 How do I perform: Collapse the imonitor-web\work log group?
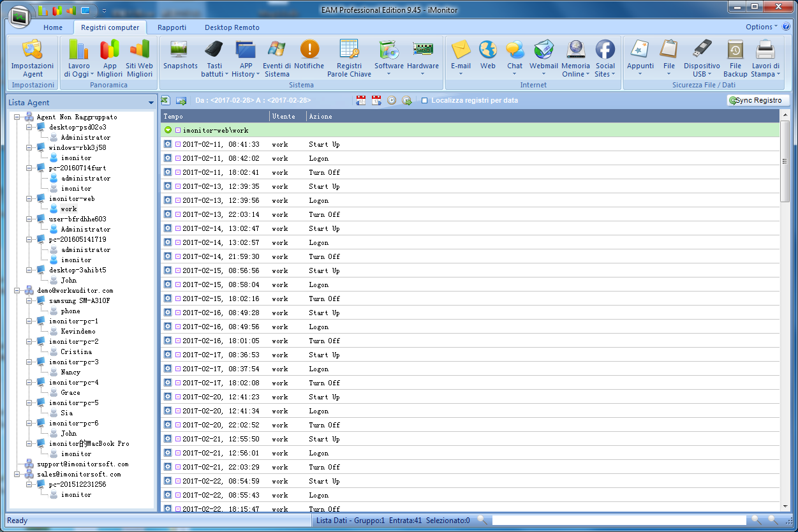[x=168, y=130]
